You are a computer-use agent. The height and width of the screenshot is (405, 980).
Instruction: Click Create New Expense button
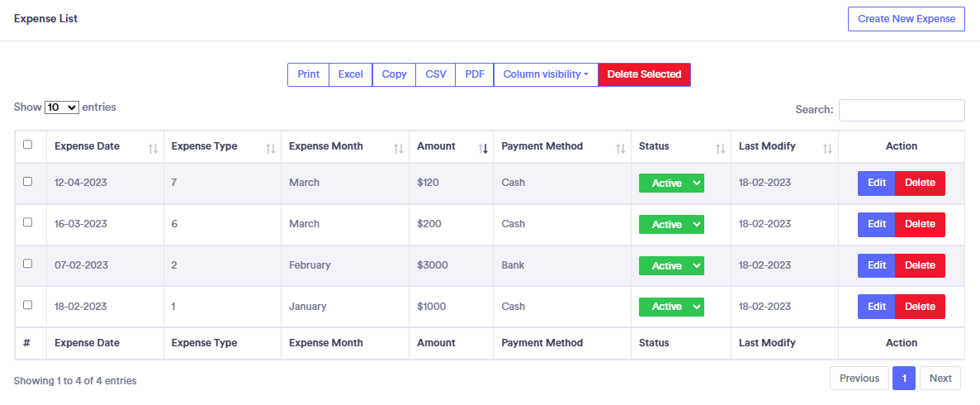click(x=906, y=19)
